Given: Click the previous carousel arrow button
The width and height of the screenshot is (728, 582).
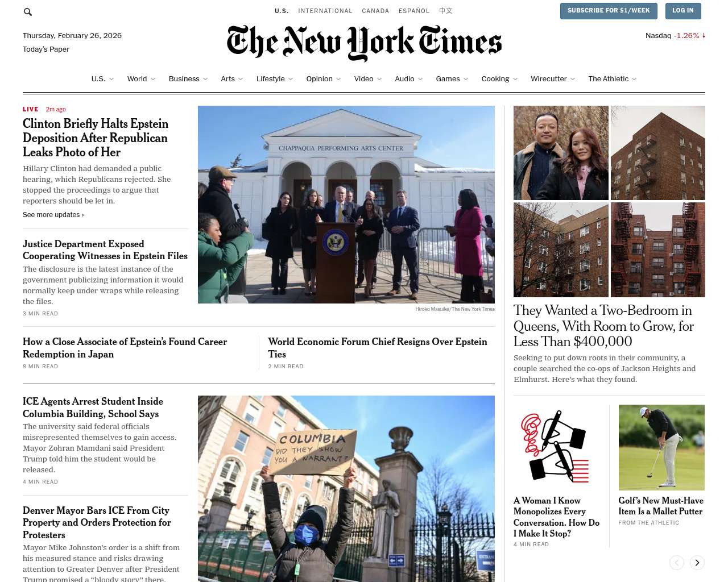Looking at the screenshot, I should 677,563.
